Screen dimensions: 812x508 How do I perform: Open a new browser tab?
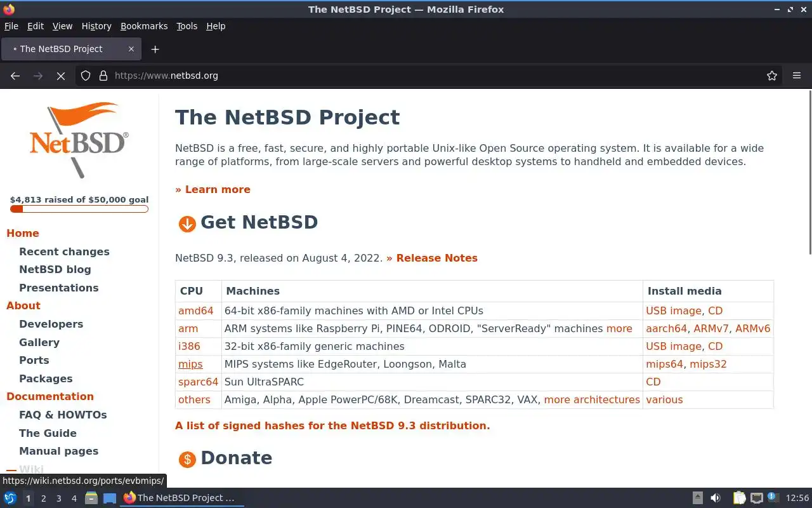155,49
